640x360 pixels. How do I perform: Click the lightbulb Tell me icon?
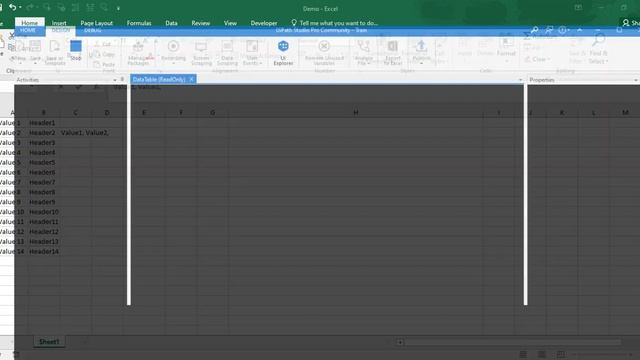pos(294,23)
